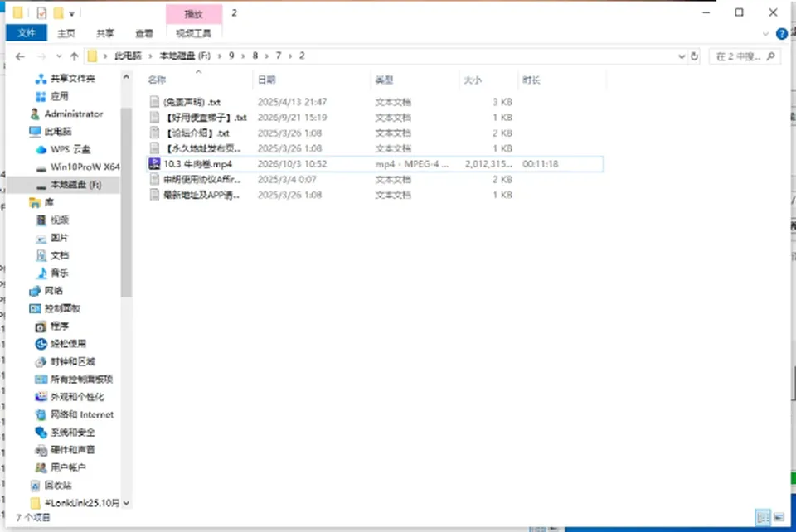Click the WPS 云盘 cloud icon
Image resolution: width=796 pixels, height=532 pixels.
tap(41, 150)
